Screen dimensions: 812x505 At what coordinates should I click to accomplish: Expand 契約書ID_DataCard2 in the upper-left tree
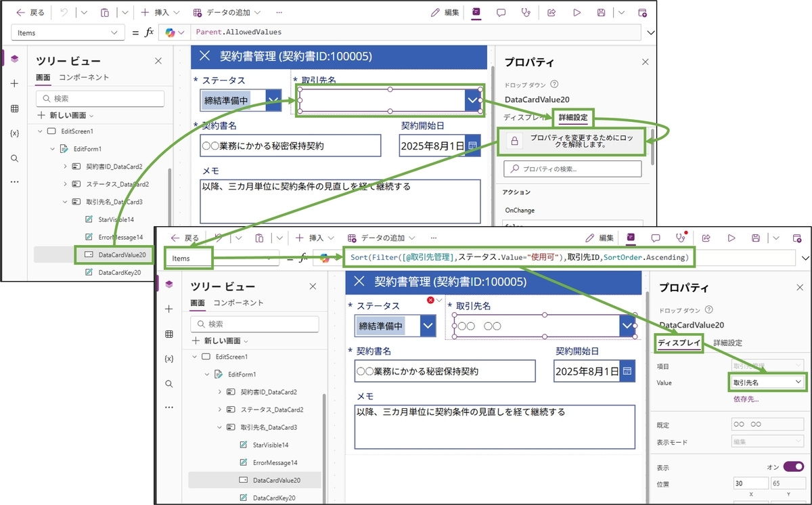coord(65,166)
